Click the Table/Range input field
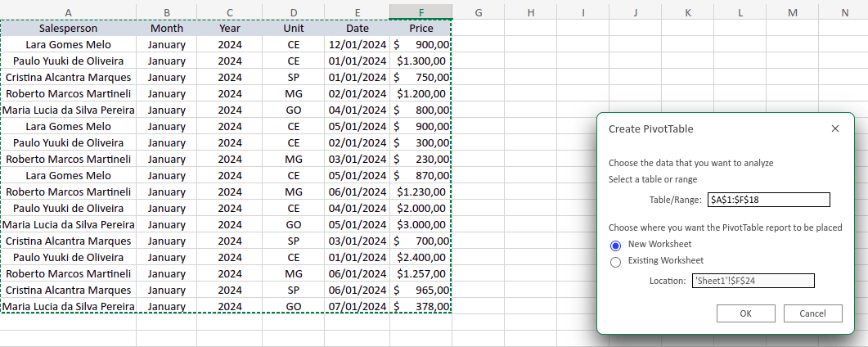 [768, 200]
